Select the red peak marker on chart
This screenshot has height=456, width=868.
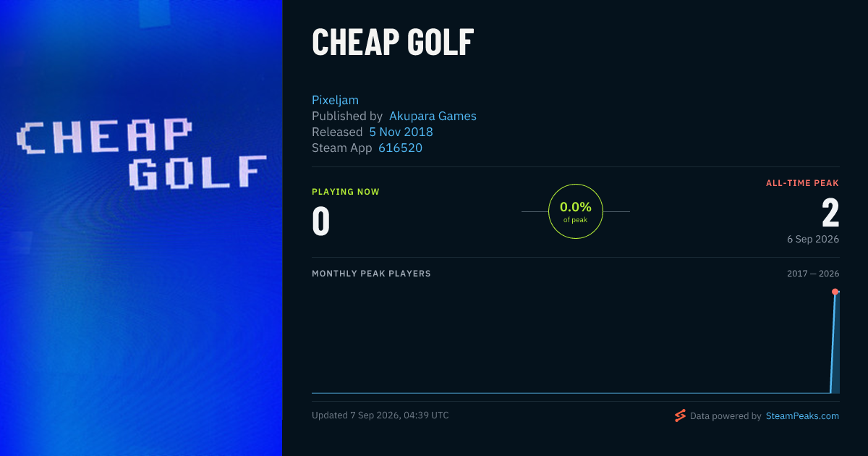click(835, 292)
